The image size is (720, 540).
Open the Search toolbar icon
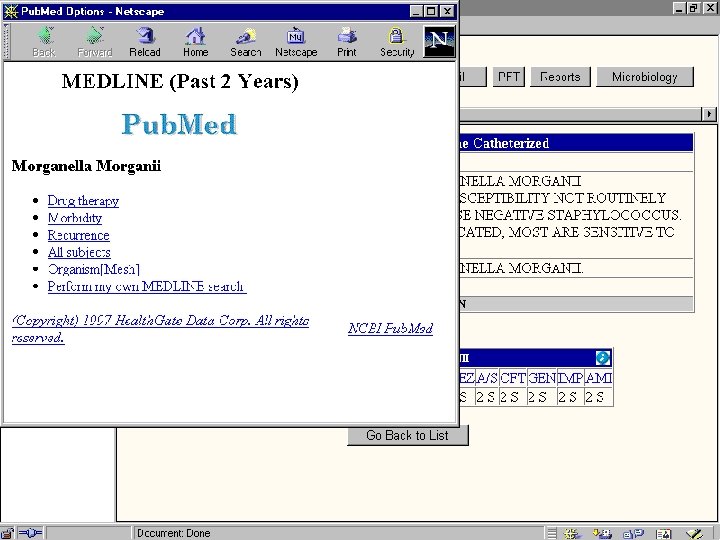point(246,42)
